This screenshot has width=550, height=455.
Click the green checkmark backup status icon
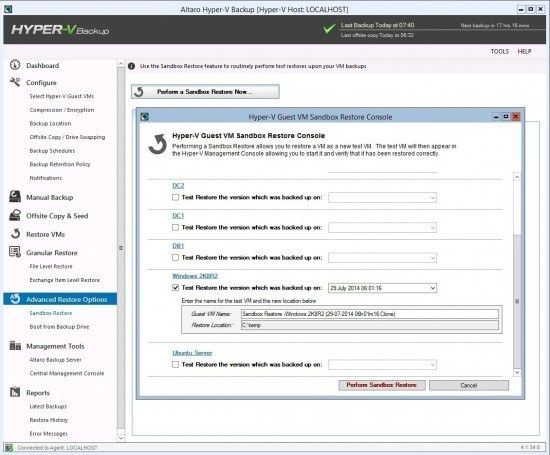click(x=329, y=29)
